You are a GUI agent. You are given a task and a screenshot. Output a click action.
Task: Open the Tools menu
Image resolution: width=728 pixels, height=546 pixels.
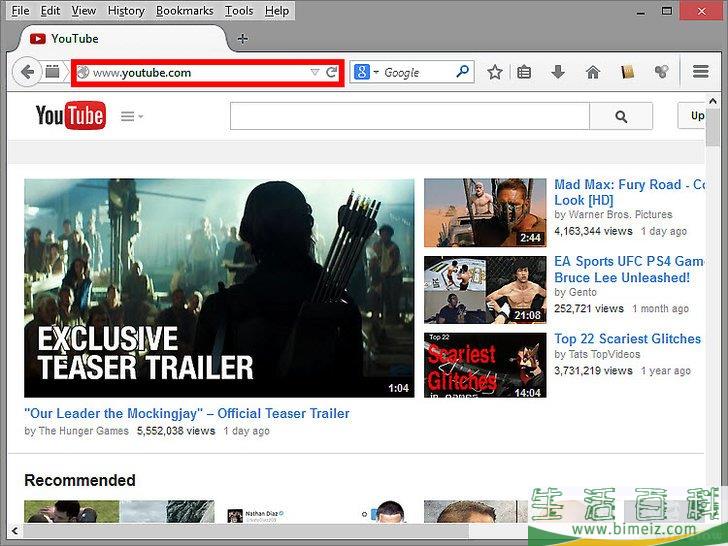point(239,10)
